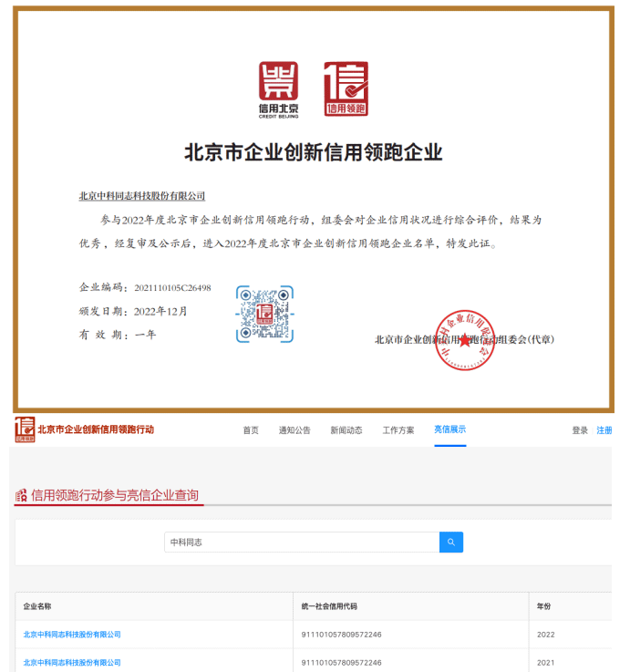
Task: Focus the search field containing 中科同志
Action: click(x=301, y=543)
